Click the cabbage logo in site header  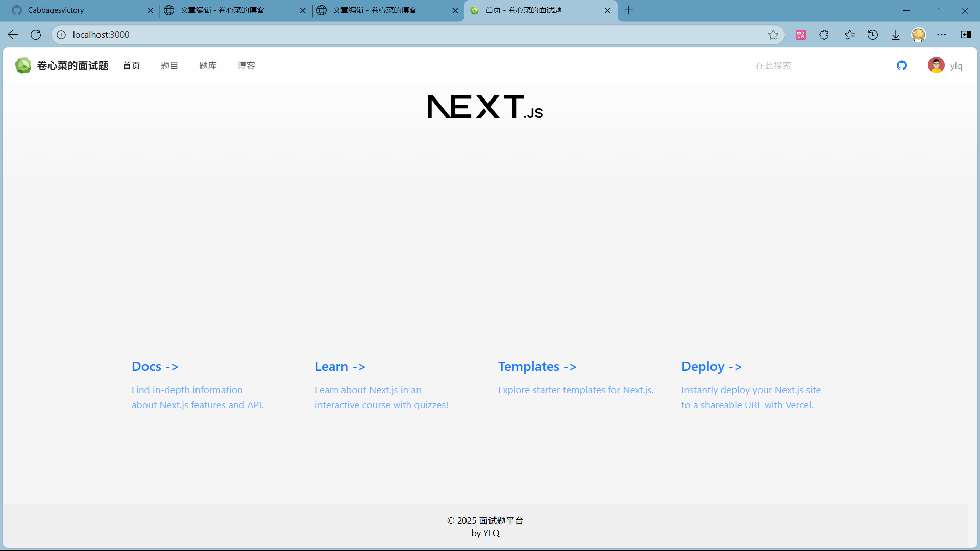[x=23, y=65]
